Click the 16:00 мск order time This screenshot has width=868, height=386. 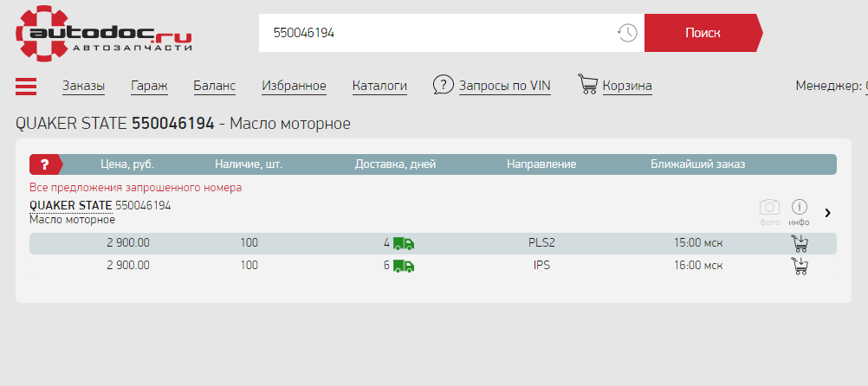pyautogui.click(x=698, y=266)
